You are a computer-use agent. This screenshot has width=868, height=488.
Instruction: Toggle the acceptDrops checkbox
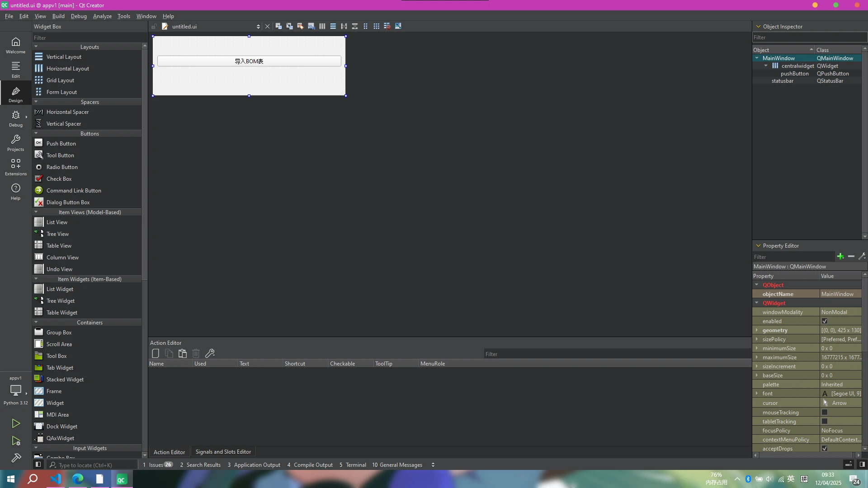825,449
